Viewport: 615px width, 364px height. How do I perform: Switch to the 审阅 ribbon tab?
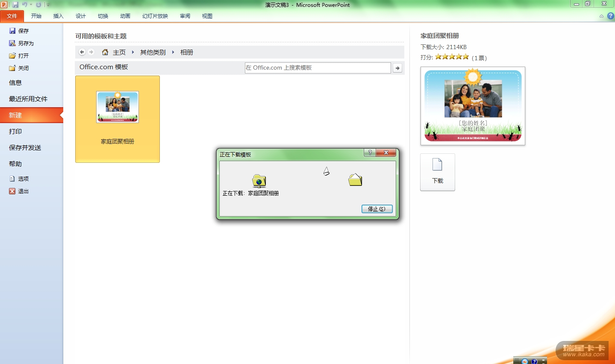point(185,16)
